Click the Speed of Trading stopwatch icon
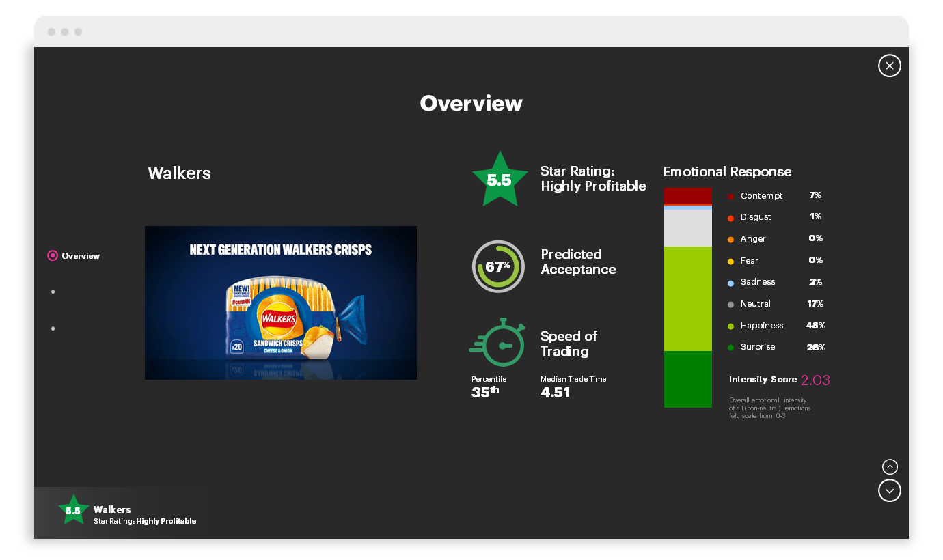Viewport: 943px width, 560px height. point(497,342)
